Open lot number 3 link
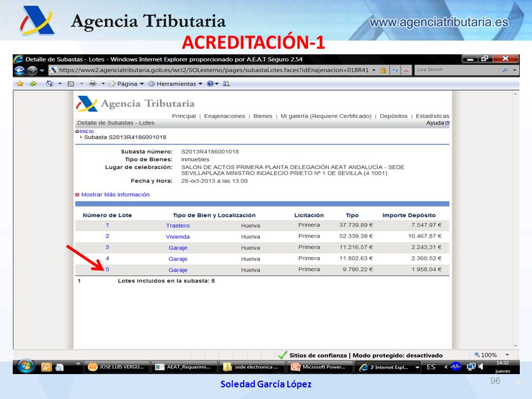The image size is (532, 399). 107,247
